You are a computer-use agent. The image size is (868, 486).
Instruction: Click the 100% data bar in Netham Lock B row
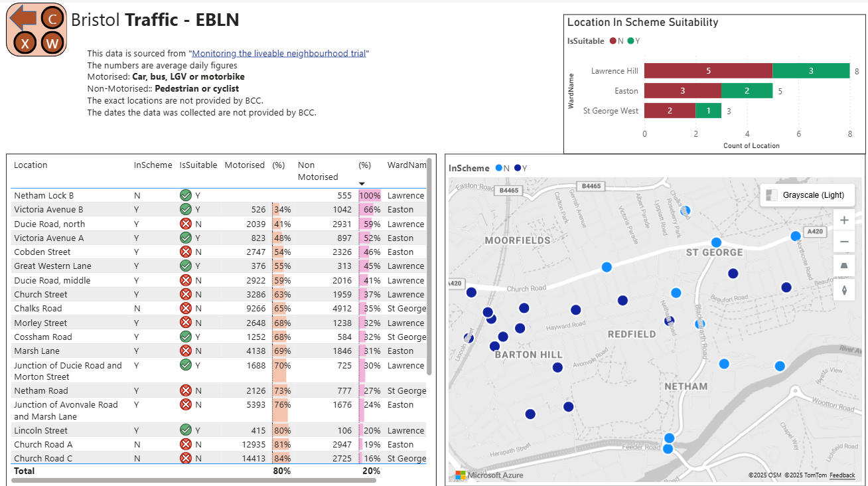coord(370,195)
